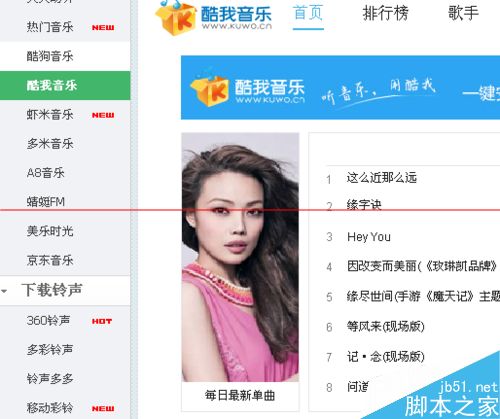Click the Kuwo logo in blue banner
The width and height of the screenshot is (500, 419).
pos(247,91)
